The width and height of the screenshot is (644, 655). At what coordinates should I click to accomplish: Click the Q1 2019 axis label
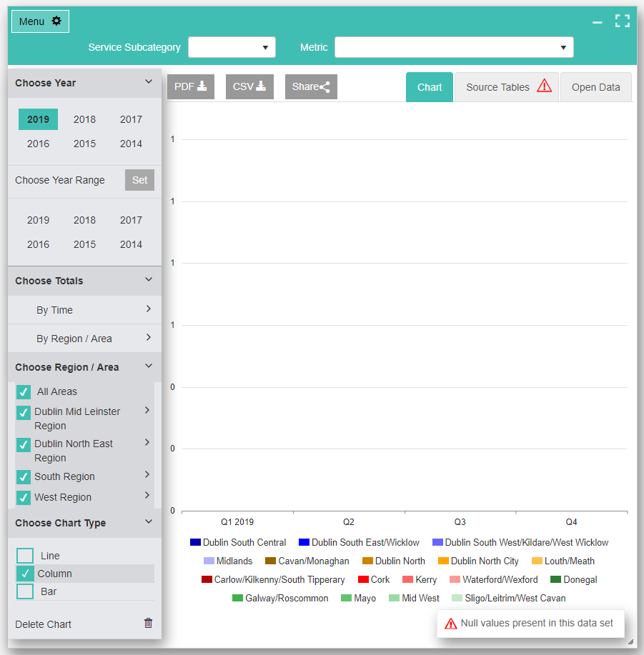point(237,521)
